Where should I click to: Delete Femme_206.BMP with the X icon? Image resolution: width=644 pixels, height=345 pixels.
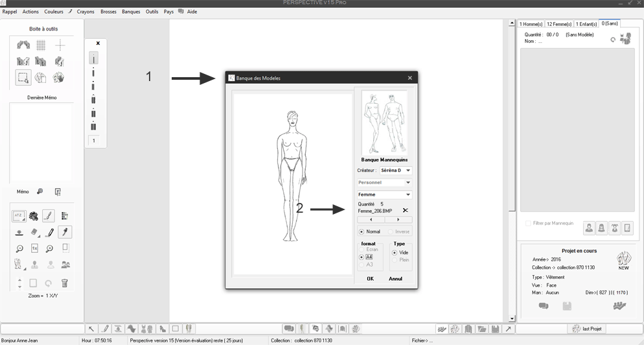coord(406,211)
